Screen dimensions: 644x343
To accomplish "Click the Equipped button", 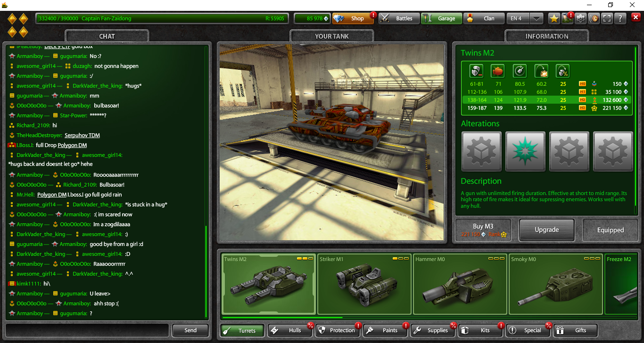I will 611,230.
